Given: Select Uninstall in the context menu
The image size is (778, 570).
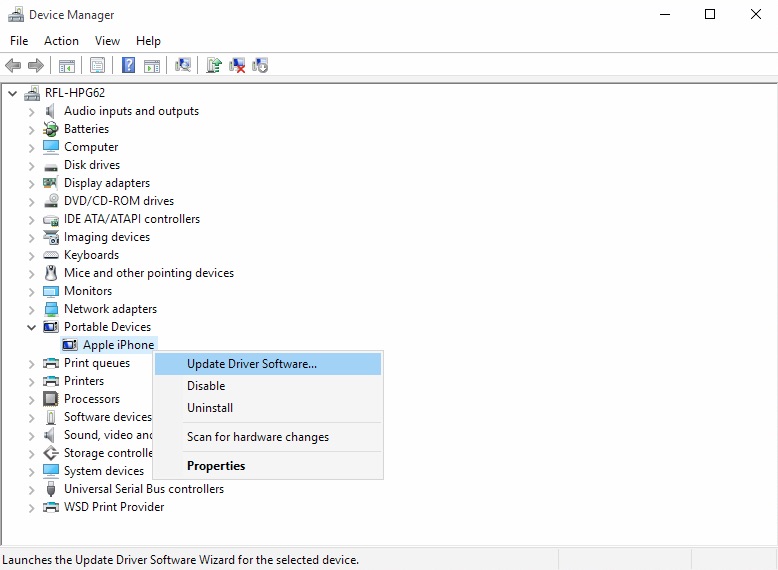Looking at the screenshot, I should pyautogui.click(x=210, y=408).
